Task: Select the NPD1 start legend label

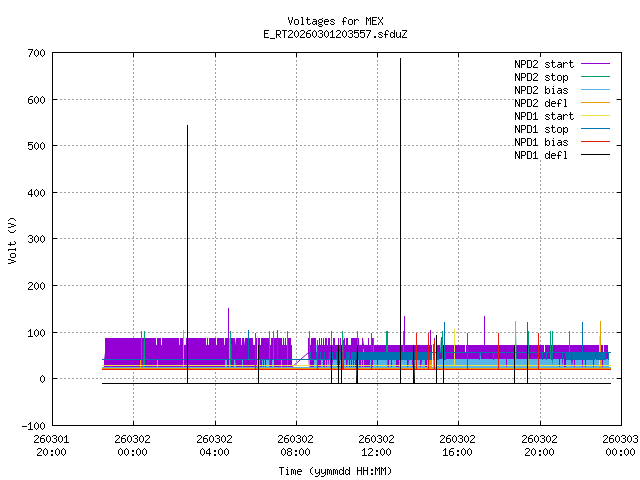Action: (543, 115)
